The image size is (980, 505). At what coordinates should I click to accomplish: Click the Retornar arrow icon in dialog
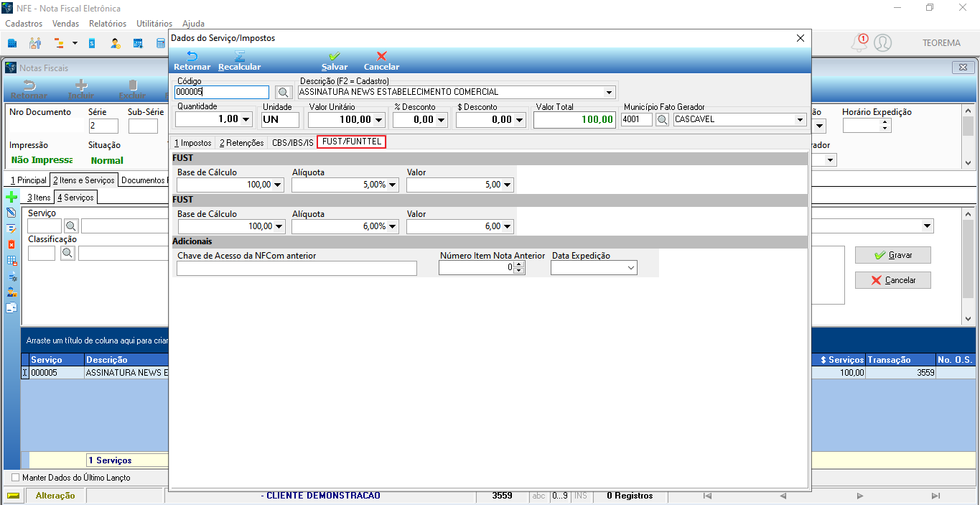click(192, 56)
